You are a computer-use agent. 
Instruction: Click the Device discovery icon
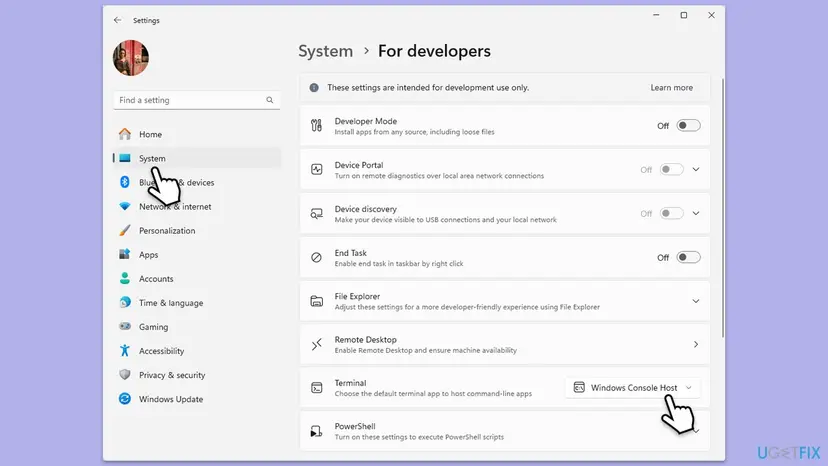click(316, 213)
